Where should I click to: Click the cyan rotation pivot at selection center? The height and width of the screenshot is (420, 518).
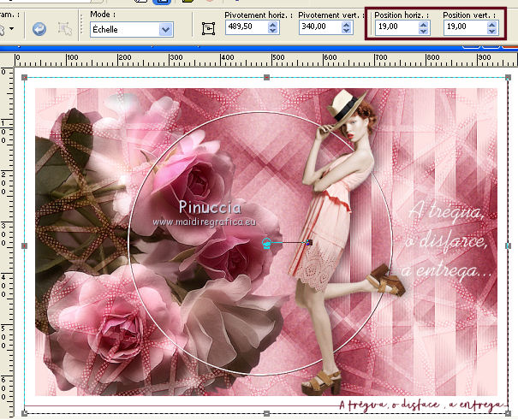click(266, 244)
